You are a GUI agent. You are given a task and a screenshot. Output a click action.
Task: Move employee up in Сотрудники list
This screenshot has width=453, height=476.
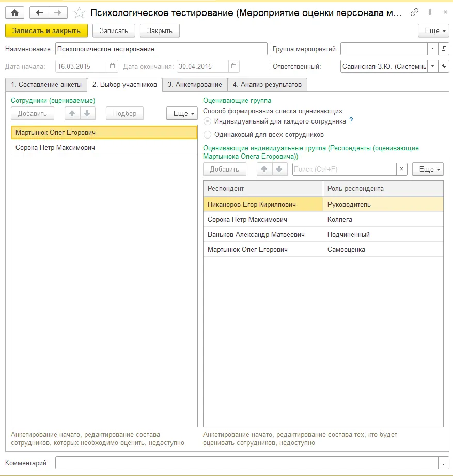pos(72,114)
